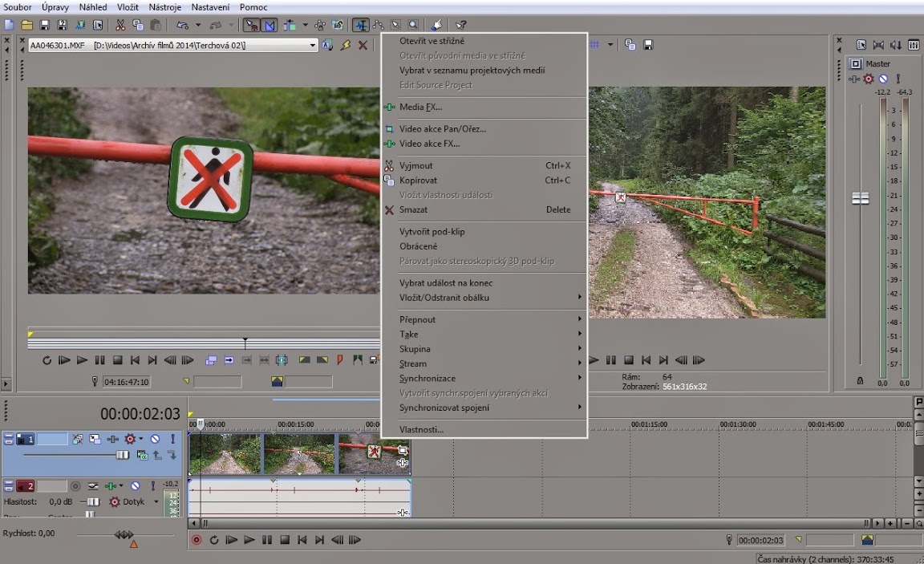Viewport: 924px width, 564px height.
Task: Click the What's This help icon
Action: coord(461,26)
